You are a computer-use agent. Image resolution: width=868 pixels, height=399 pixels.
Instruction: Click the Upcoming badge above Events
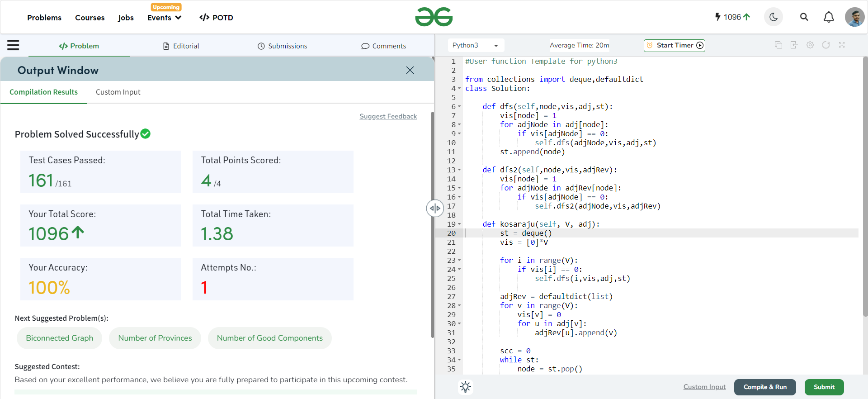(166, 7)
